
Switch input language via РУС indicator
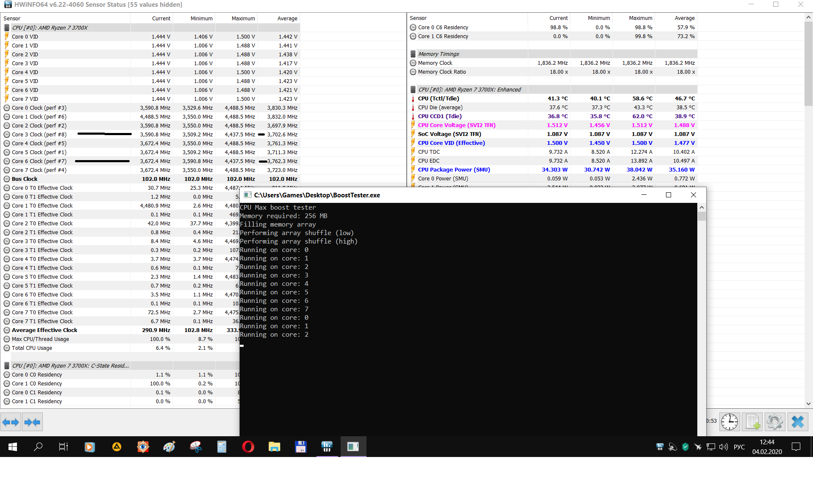pyautogui.click(x=739, y=447)
